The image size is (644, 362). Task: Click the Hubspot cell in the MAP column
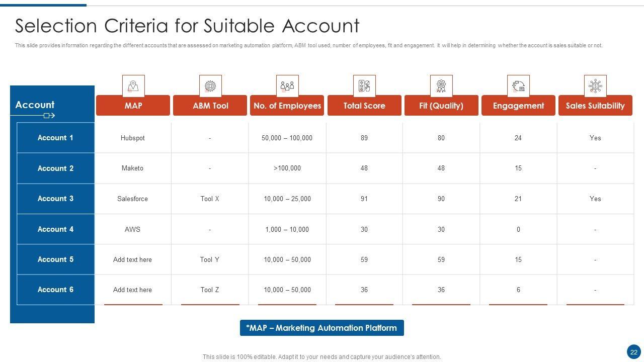point(133,138)
